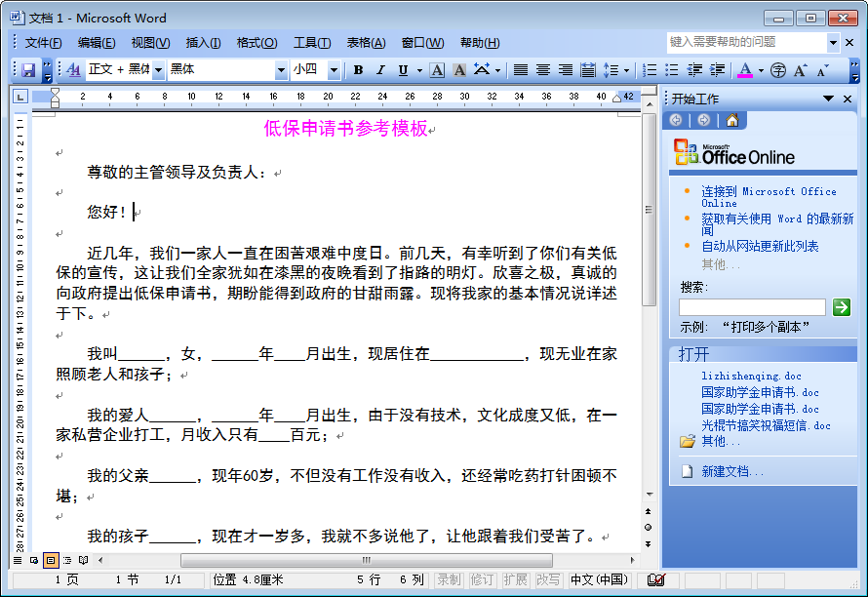Open the 表格(A) menu

(366, 43)
